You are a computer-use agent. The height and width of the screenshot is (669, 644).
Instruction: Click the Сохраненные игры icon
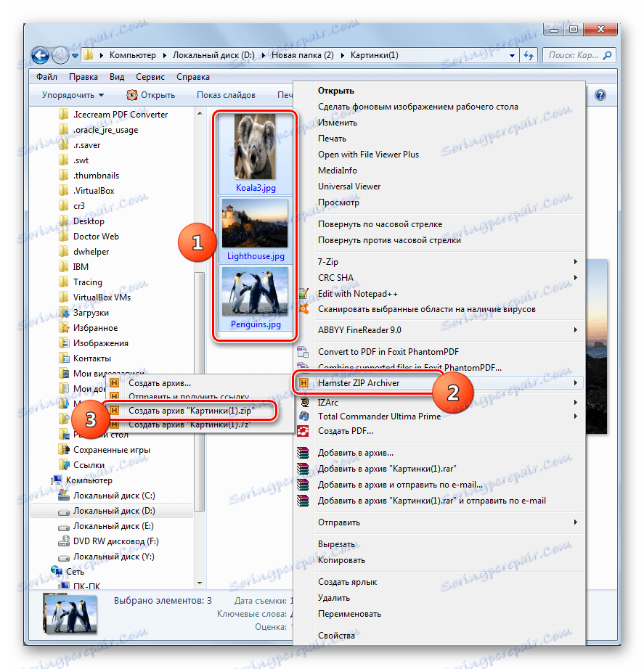point(64,450)
